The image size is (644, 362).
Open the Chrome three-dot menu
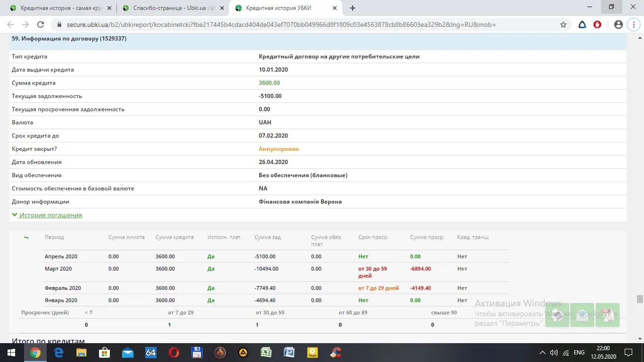(633, 25)
